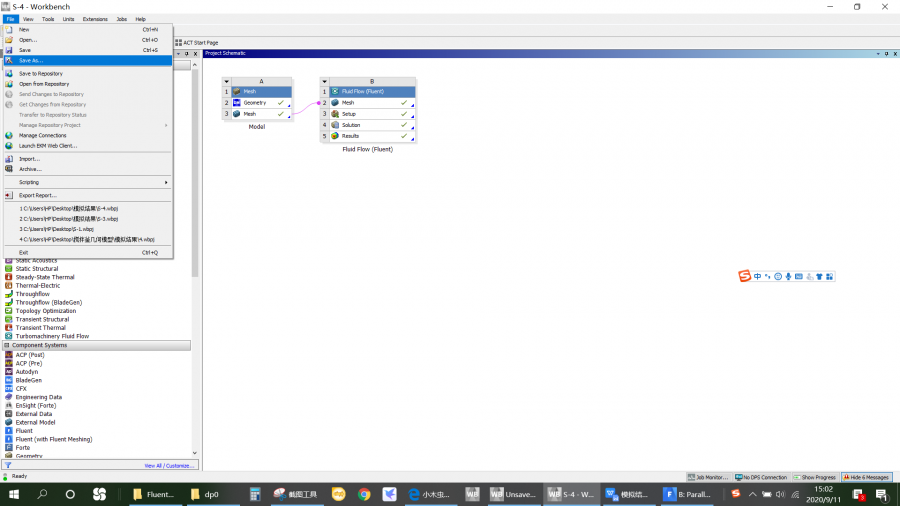Expand the Scripting submenu
The height and width of the screenshot is (506, 900).
[x=88, y=182]
